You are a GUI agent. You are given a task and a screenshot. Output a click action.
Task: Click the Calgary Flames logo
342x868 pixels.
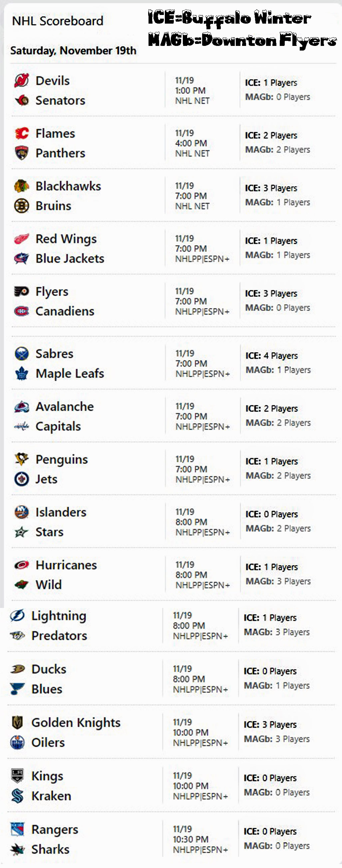pos(22,133)
